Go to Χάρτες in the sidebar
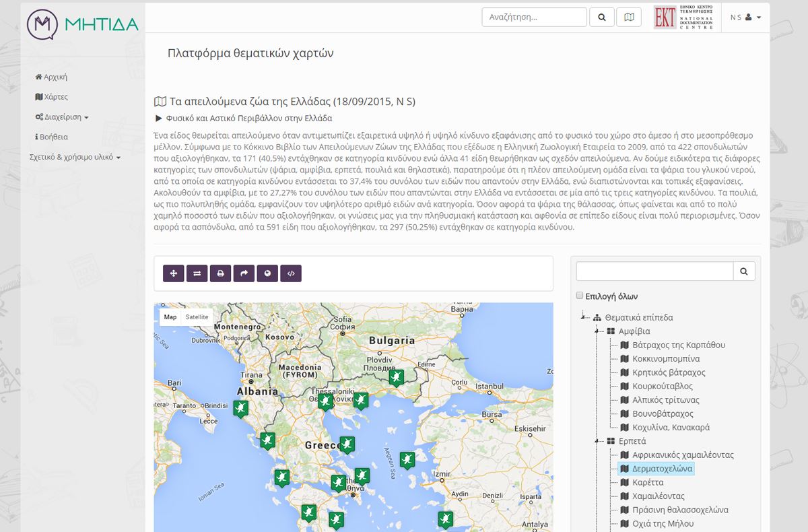Screen dimensions: 808x532 (x=52, y=97)
